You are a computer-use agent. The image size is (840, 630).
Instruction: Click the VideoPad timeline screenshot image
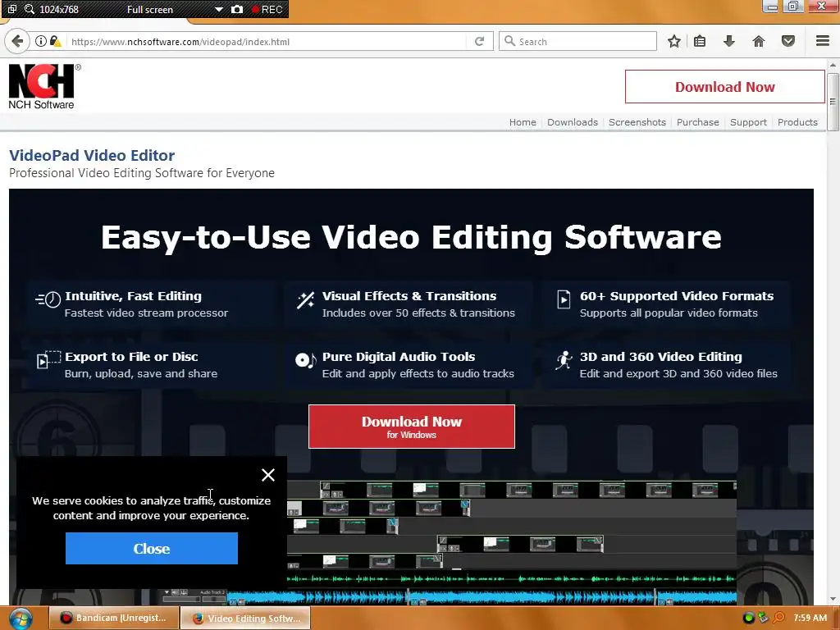[512, 542]
